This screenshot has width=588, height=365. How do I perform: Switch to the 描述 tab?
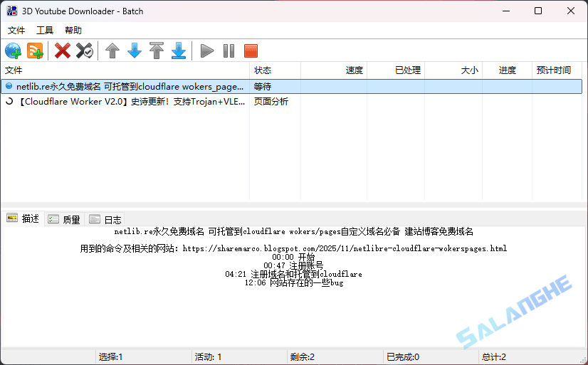tap(23, 218)
